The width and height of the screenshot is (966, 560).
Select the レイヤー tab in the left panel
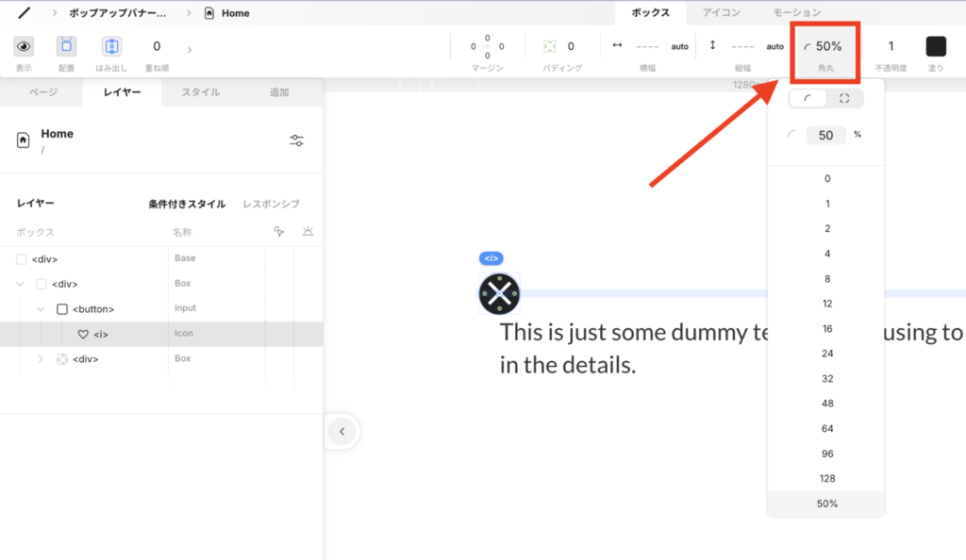click(122, 92)
